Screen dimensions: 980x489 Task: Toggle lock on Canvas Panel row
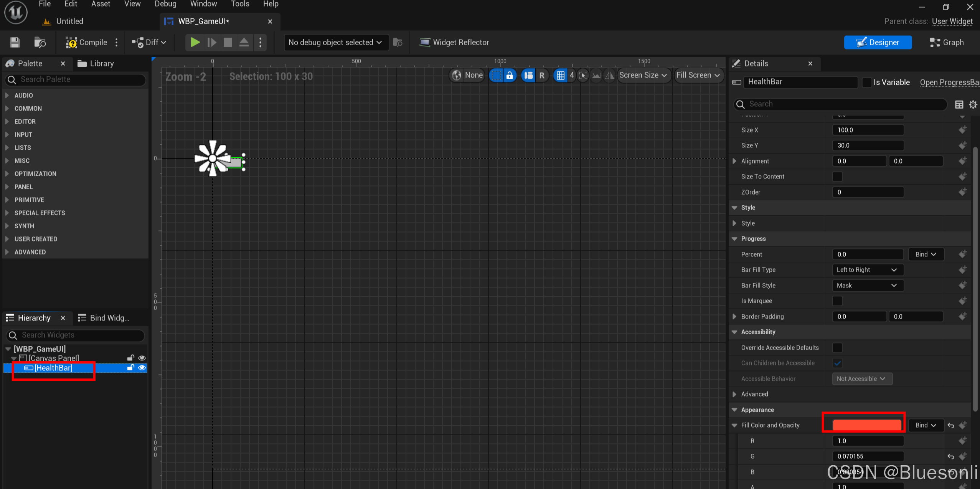(130, 358)
